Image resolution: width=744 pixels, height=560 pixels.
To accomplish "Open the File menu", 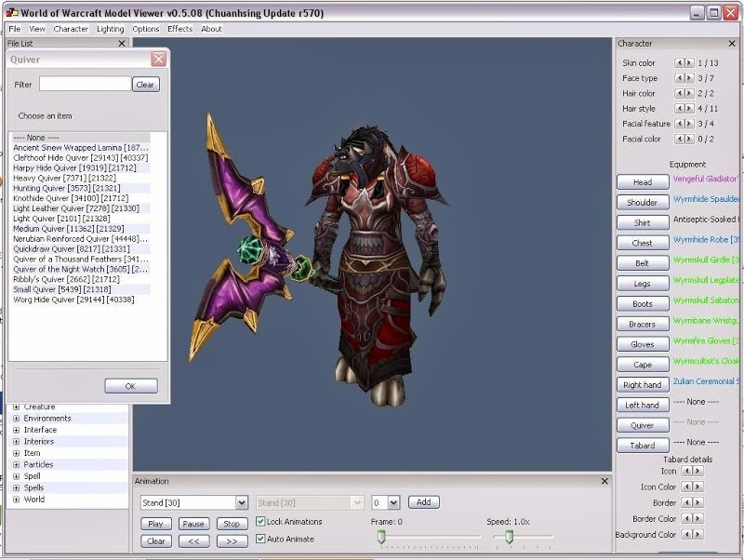I will click(x=15, y=29).
